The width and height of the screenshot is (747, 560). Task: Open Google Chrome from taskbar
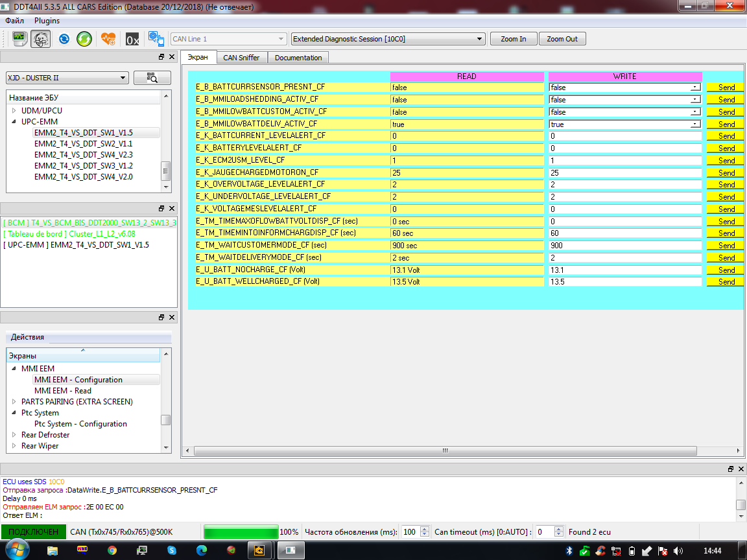112,550
